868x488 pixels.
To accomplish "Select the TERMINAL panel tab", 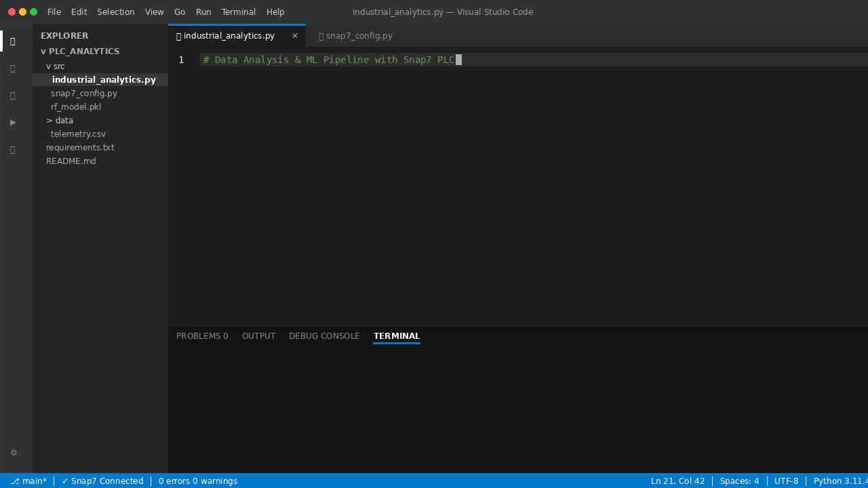I will pos(397,336).
